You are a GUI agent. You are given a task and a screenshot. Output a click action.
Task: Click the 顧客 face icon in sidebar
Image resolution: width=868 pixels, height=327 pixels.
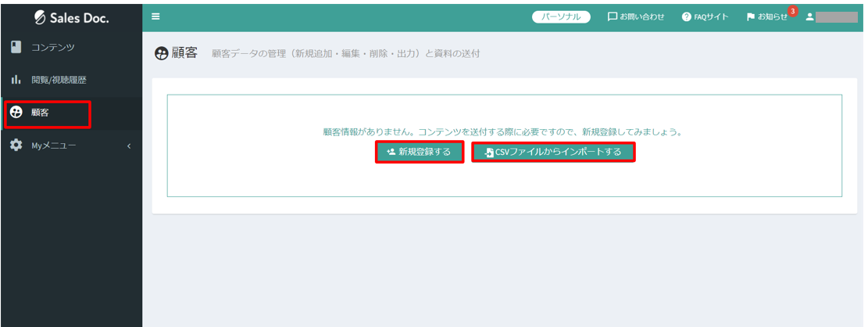(16, 113)
